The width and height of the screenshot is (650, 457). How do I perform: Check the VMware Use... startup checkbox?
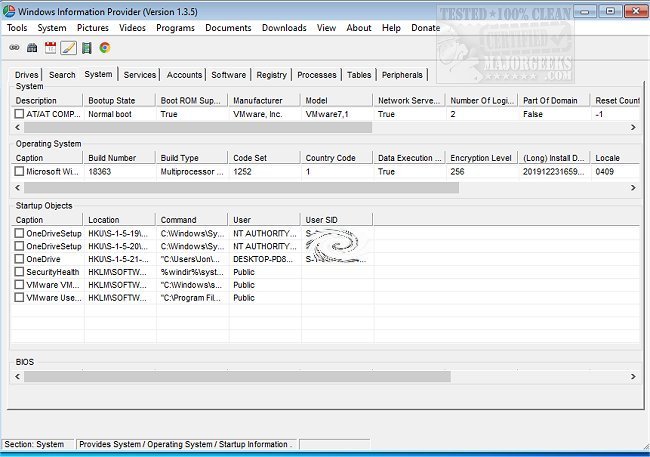19,297
